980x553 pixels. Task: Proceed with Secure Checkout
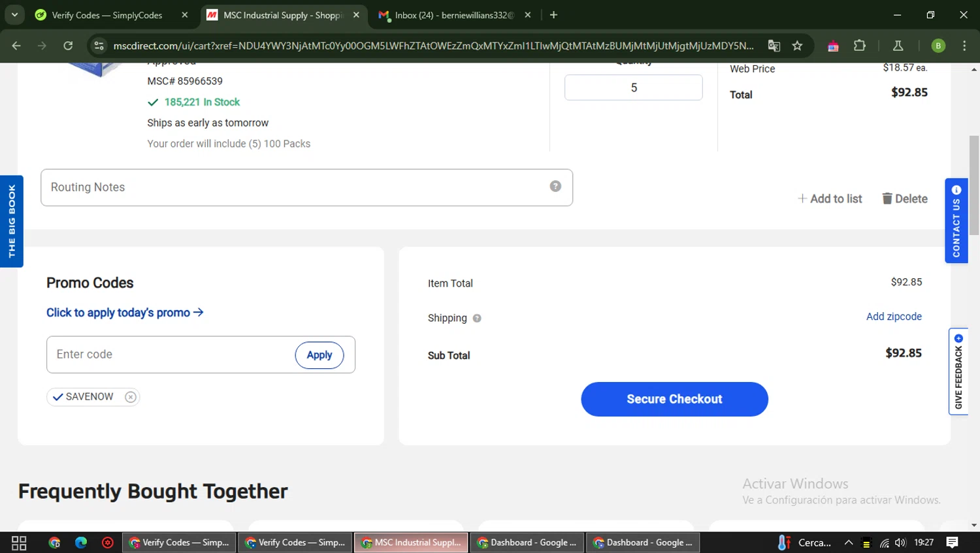674,399
